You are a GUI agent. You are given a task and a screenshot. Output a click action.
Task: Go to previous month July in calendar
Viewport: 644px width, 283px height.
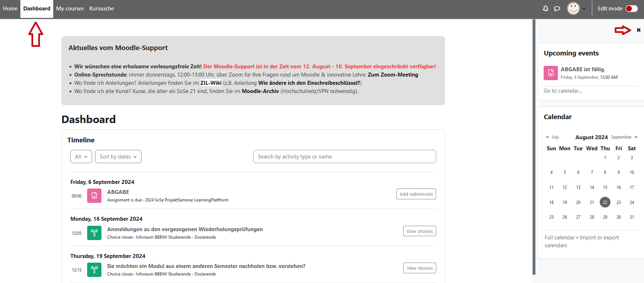[552, 137]
